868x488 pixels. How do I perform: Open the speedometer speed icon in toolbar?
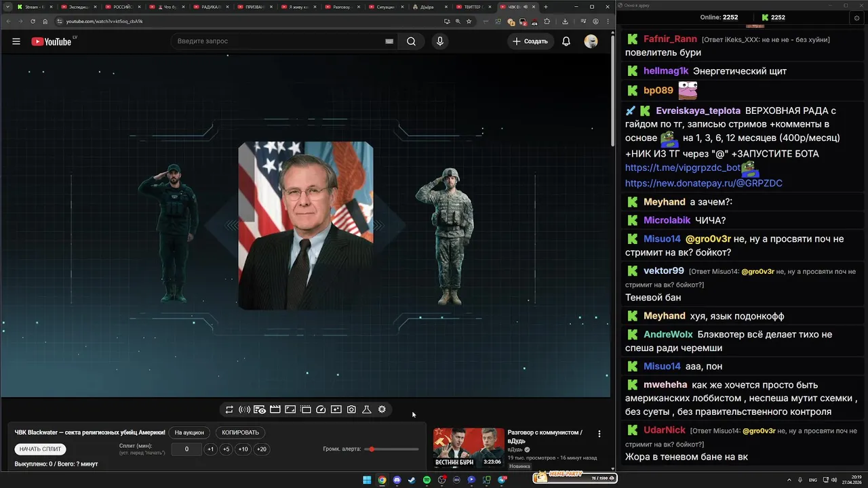(x=321, y=409)
